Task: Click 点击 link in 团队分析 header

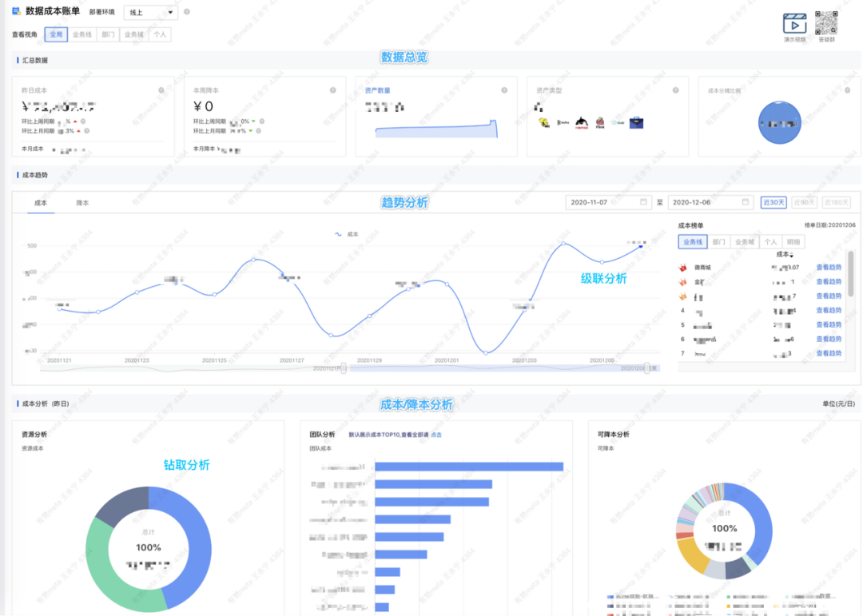Action: tap(436, 435)
